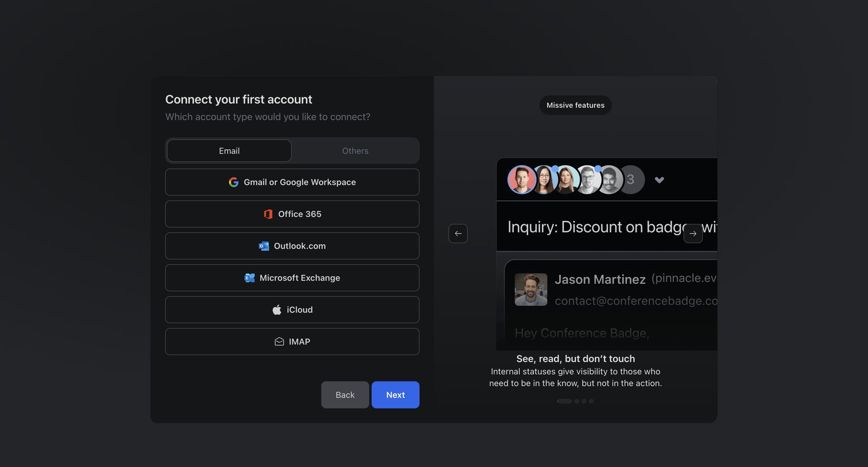The height and width of the screenshot is (467, 868).
Task: Click the 'Which account type would you like to connect?' subtitle
Action: (268, 117)
